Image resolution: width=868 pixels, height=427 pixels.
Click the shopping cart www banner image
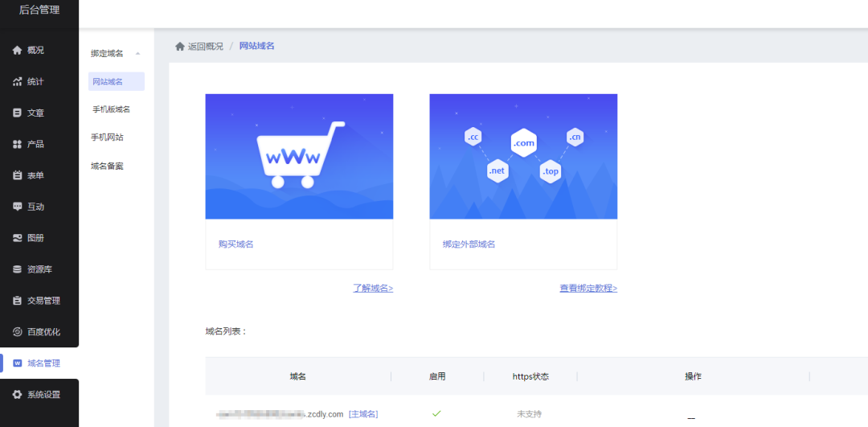tap(299, 156)
